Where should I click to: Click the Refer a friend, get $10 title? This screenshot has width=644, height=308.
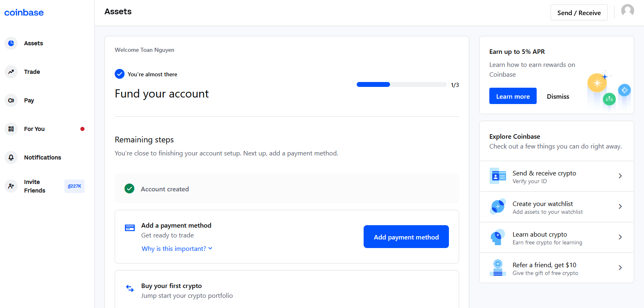click(x=544, y=265)
